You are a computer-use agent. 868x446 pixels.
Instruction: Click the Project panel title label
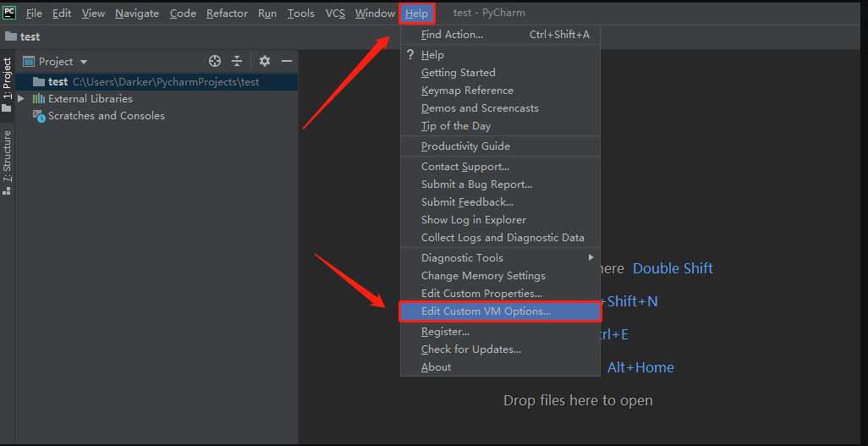56,62
